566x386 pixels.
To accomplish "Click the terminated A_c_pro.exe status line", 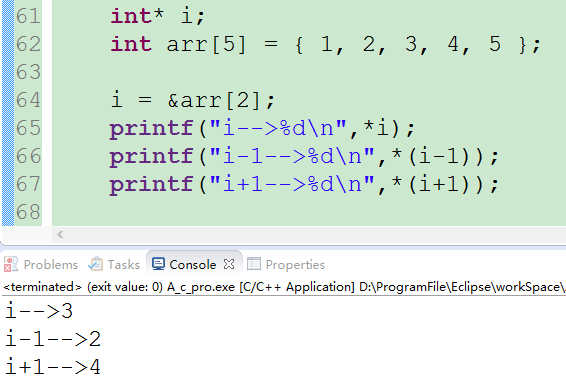I will [x=284, y=287].
